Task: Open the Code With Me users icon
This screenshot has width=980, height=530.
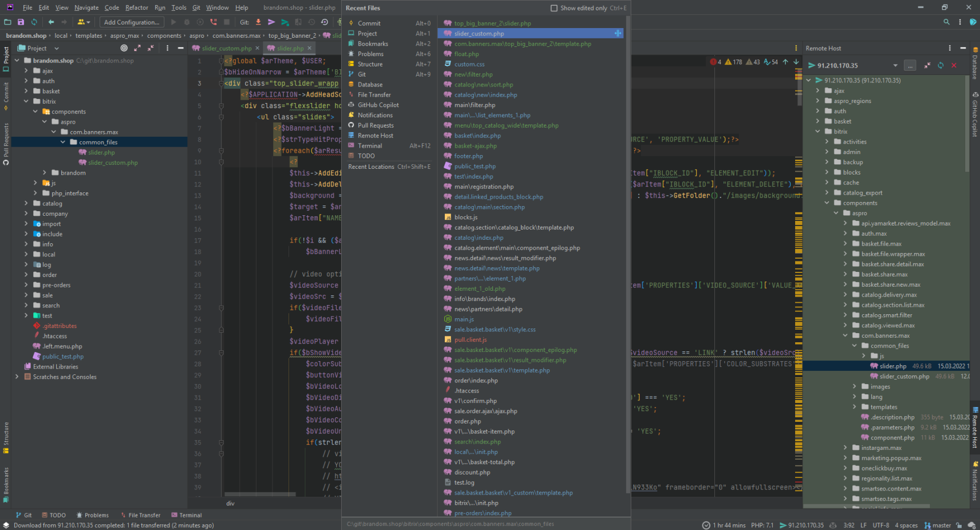Action: coord(83,22)
